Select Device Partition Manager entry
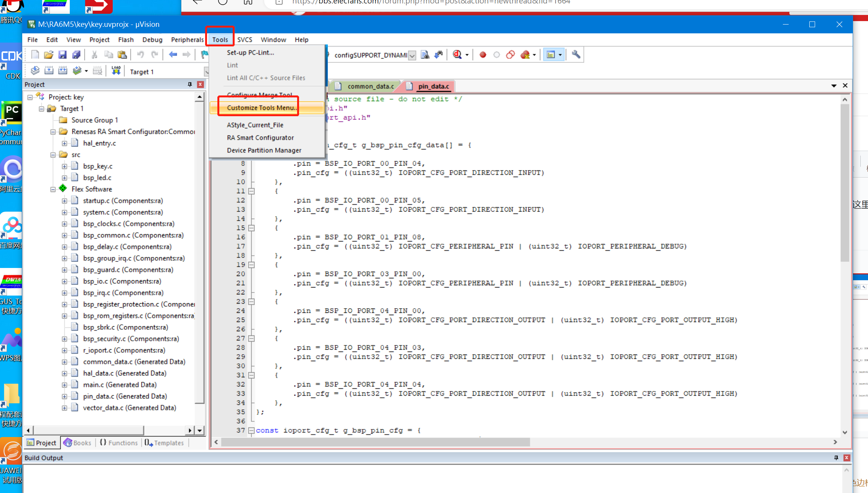868x493 pixels. coord(267,150)
